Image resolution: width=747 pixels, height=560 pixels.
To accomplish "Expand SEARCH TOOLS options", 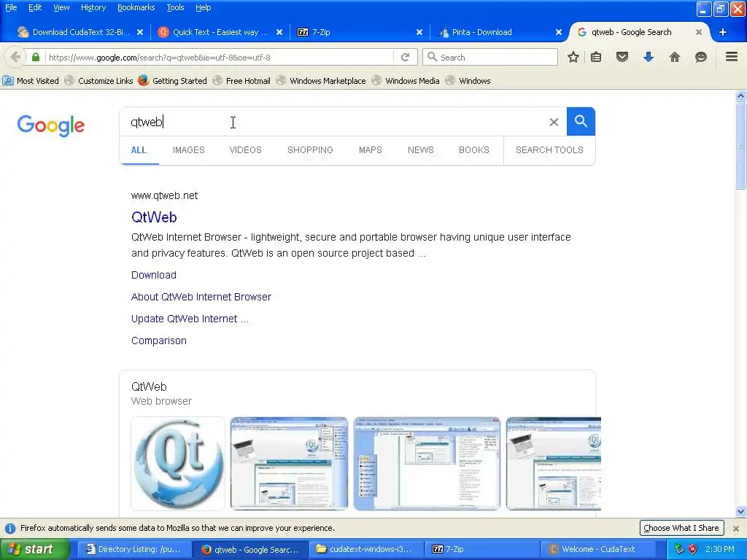I will [549, 150].
